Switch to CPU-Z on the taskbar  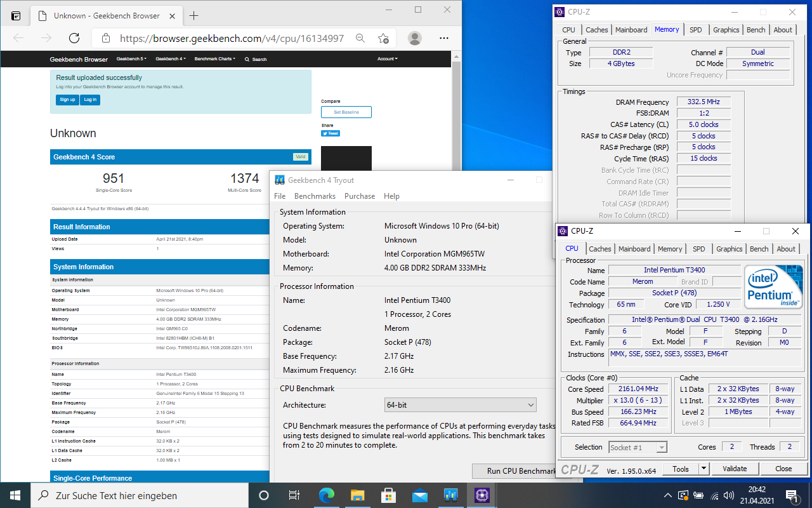(481, 495)
